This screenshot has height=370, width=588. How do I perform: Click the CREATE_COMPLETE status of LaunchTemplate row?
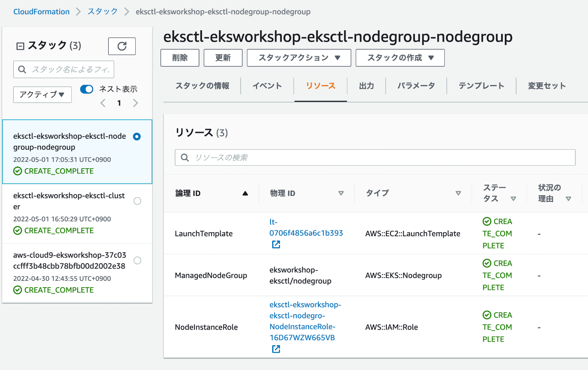click(x=497, y=233)
